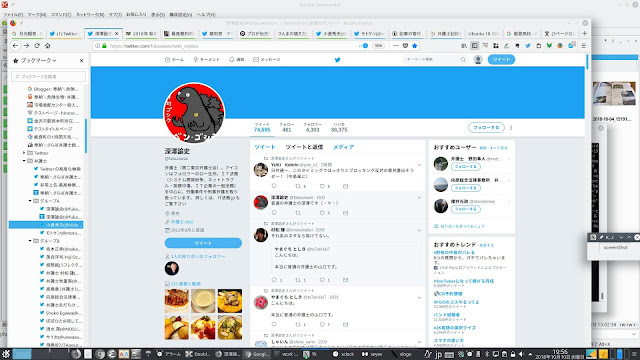Viewport: 640px width, 360px height.
Task: Switch to the ツイート timeline tab
Action: [265, 147]
